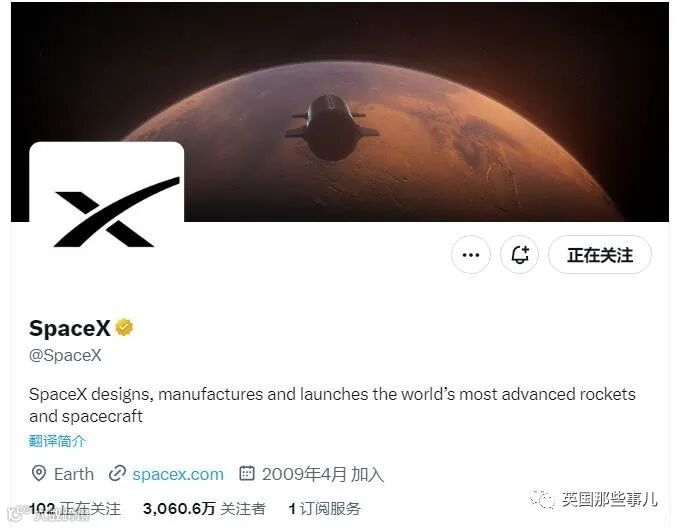
Task: Click the 2009年4月 加入 join date text
Action: tap(323, 474)
